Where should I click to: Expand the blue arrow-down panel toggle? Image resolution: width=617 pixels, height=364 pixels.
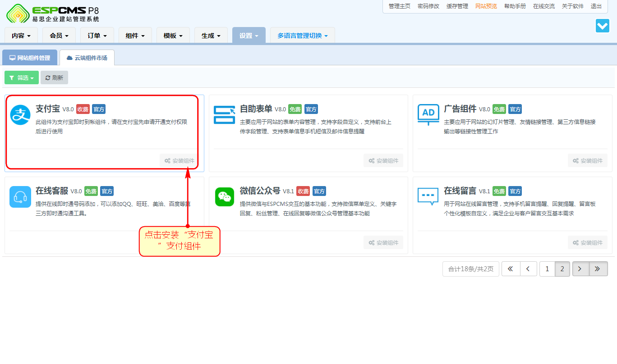pos(603,26)
